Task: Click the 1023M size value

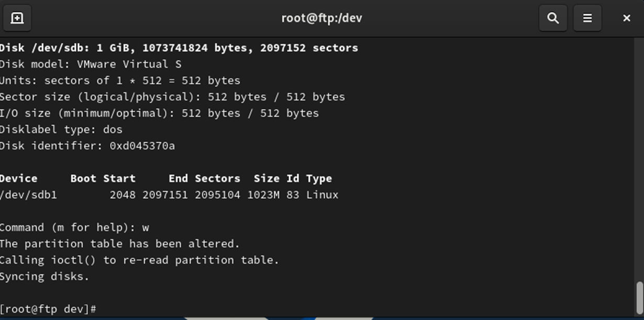Action: [x=263, y=195]
